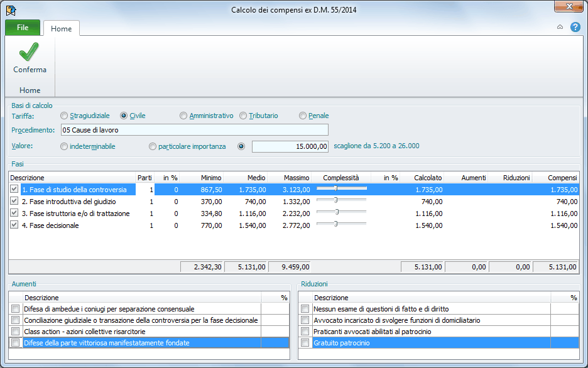The image size is (588, 368).
Task: Select the Civile tariff radio button
Action: tap(124, 116)
